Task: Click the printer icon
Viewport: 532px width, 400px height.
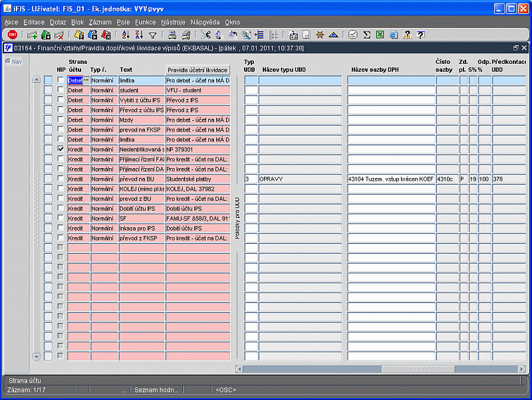Action: (172, 35)
